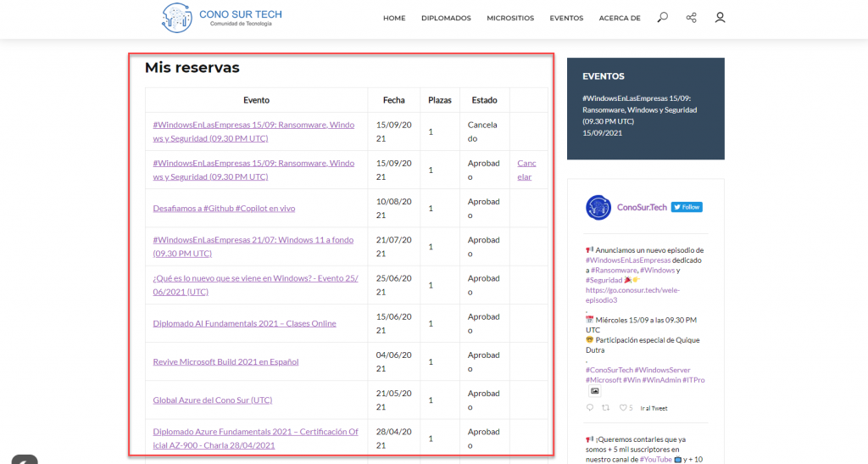Click the Mis reservas heading

192,68
